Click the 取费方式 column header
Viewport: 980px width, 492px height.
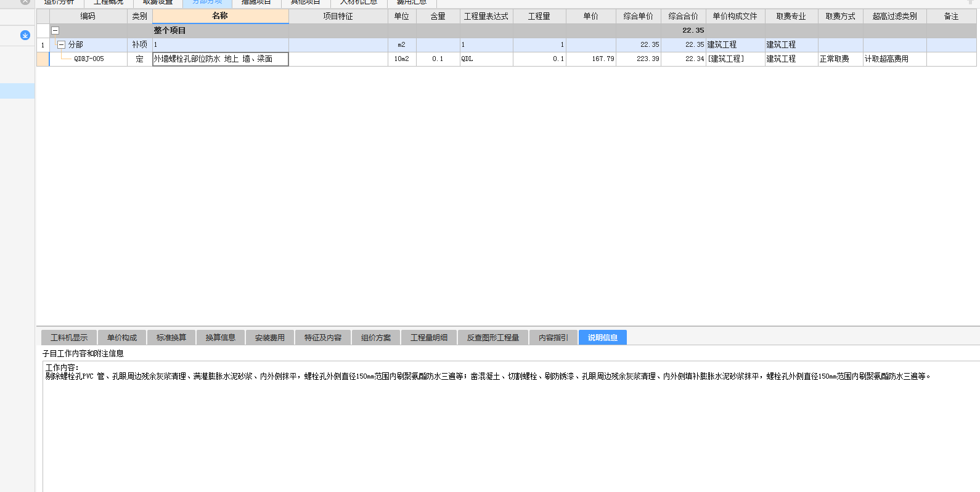click(841, 16)
